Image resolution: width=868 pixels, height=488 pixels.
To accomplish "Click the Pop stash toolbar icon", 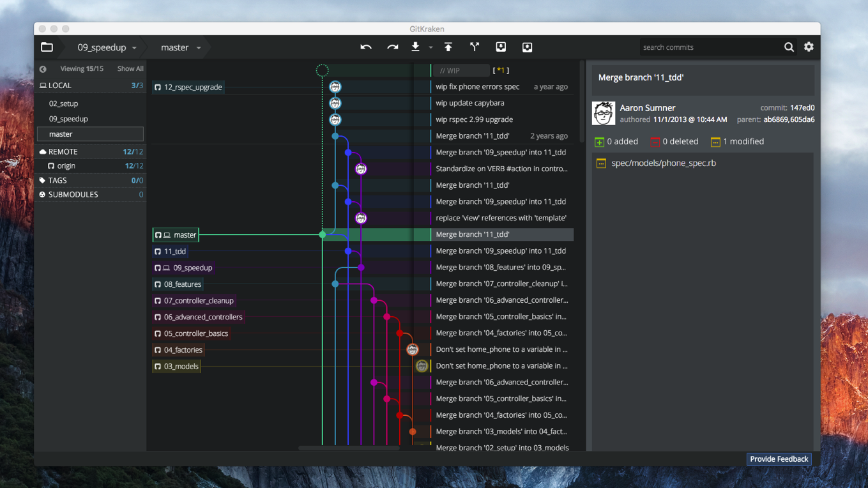I will pos(527,47).
